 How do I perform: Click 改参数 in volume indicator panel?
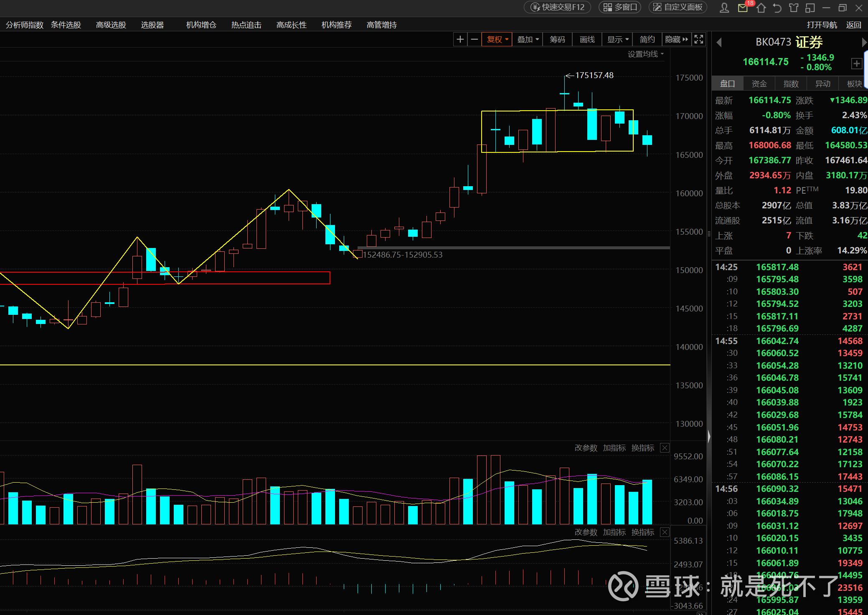(586, 448)
